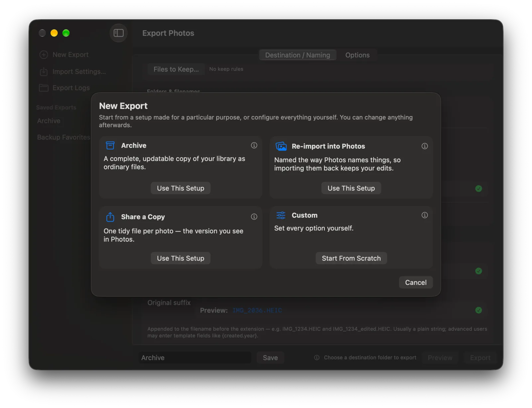Click the Share a Copy share icon

pos(110,217)
